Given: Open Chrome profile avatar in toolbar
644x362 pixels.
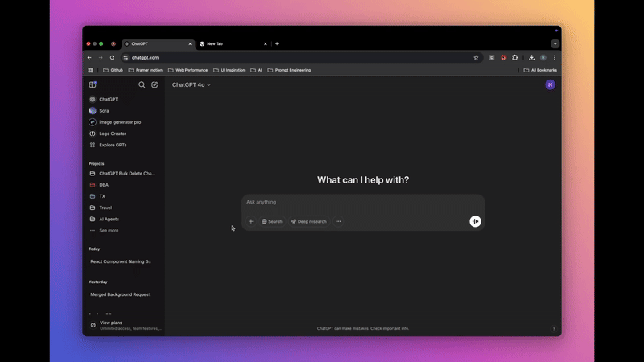Looking at the screenshot, I should tap(543, 58).
